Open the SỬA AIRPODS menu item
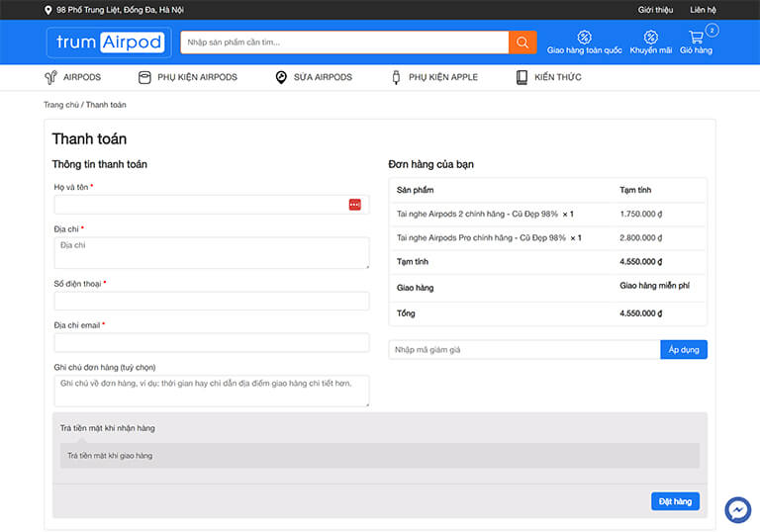 [313, 77]
